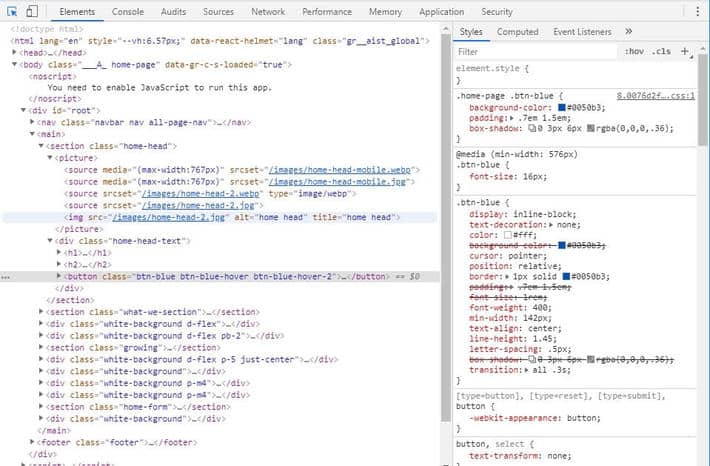Click the Styles pane vertical scrollbar

[703, 100]
